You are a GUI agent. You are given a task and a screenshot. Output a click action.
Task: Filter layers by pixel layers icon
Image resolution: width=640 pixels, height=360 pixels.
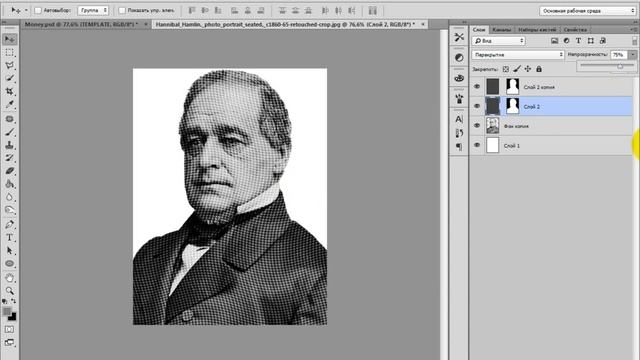point(554,41)
